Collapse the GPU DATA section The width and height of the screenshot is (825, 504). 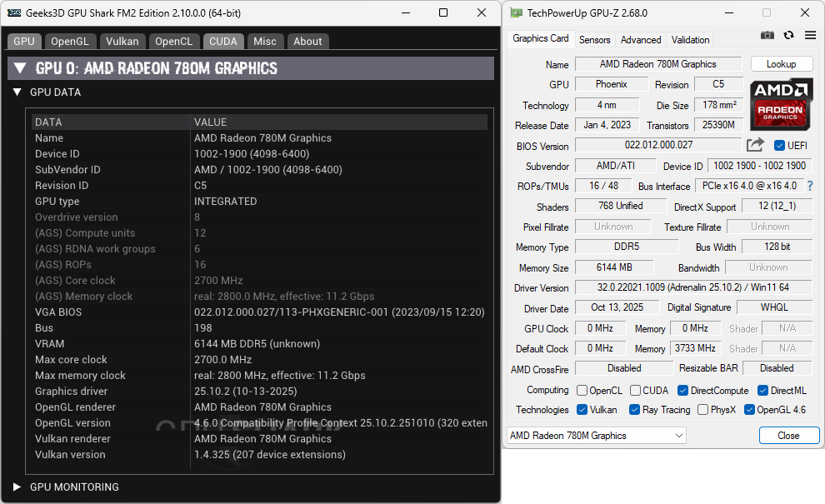17,92
